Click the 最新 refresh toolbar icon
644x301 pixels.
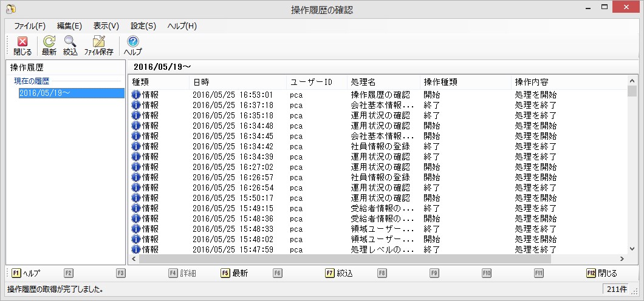coord(49,42)
